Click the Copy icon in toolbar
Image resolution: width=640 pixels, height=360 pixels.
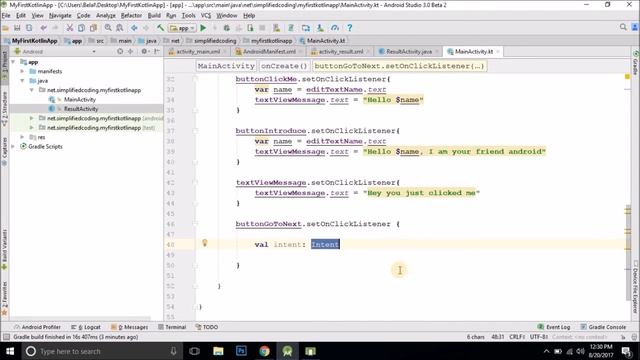[82, 28]
